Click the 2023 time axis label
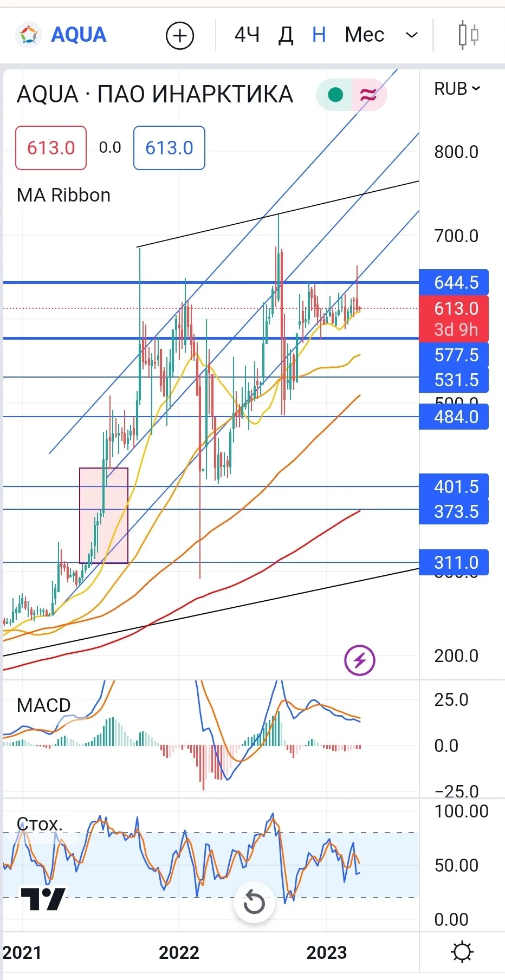 (326, 952)
